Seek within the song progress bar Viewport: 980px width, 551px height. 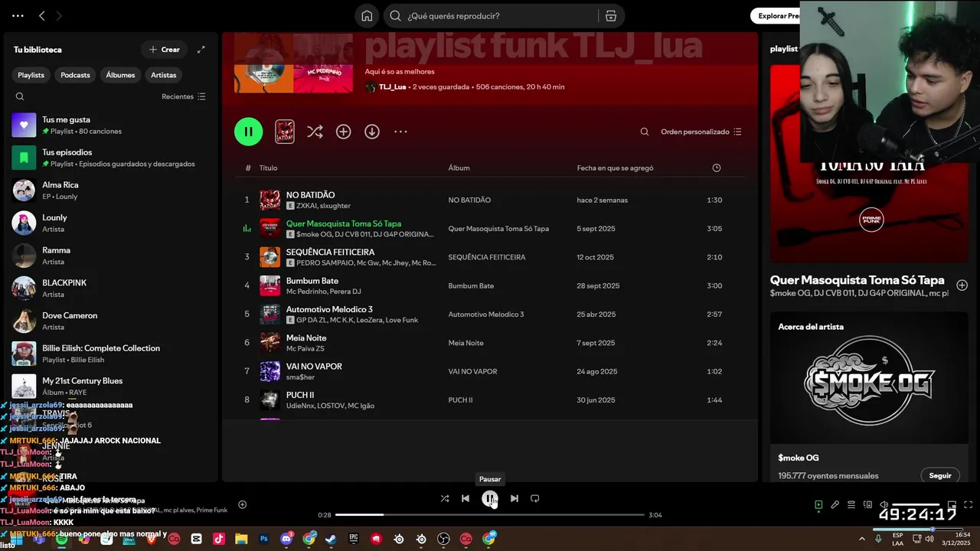tap(490, 515)
